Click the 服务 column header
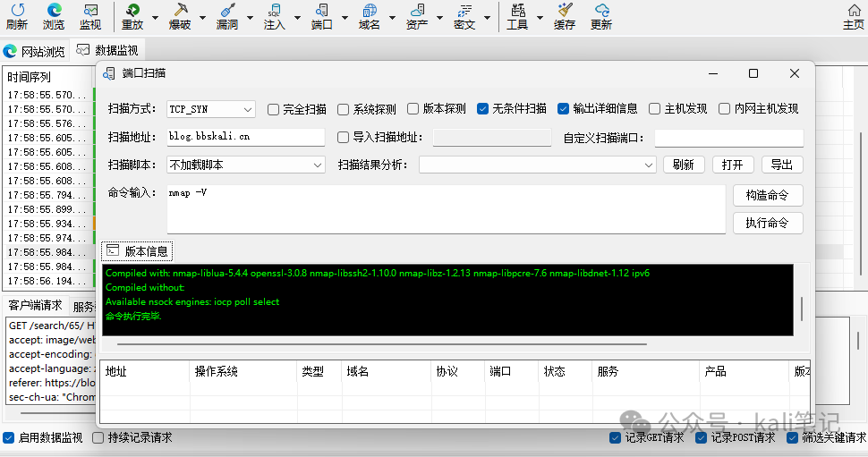This screenshot has width=868, height=457. click(646, 371)
